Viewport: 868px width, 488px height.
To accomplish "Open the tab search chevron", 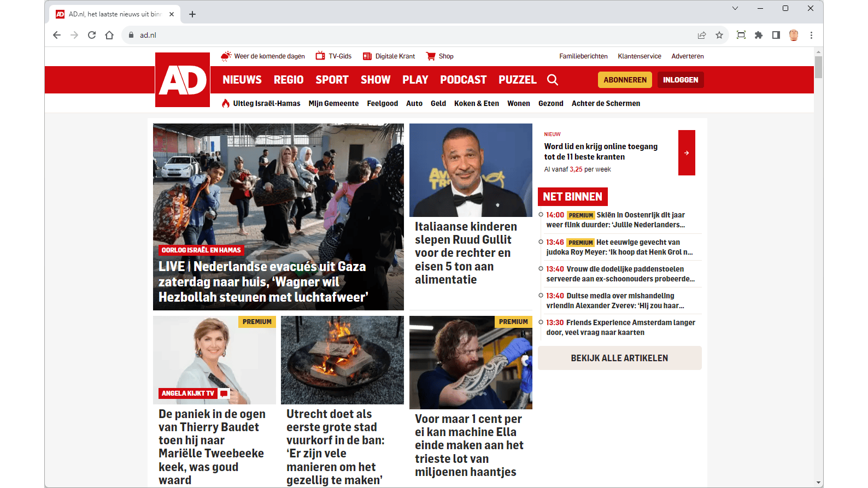I will 735,8.
